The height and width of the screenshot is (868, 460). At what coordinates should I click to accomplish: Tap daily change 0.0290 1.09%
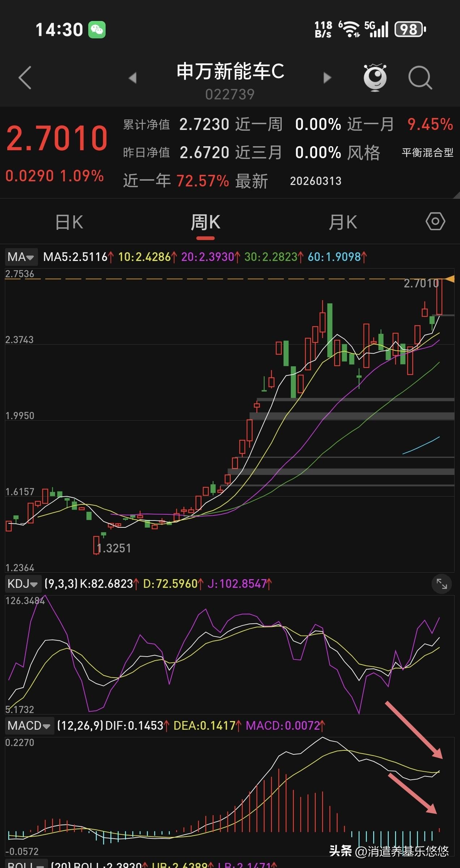click(55, 176)
